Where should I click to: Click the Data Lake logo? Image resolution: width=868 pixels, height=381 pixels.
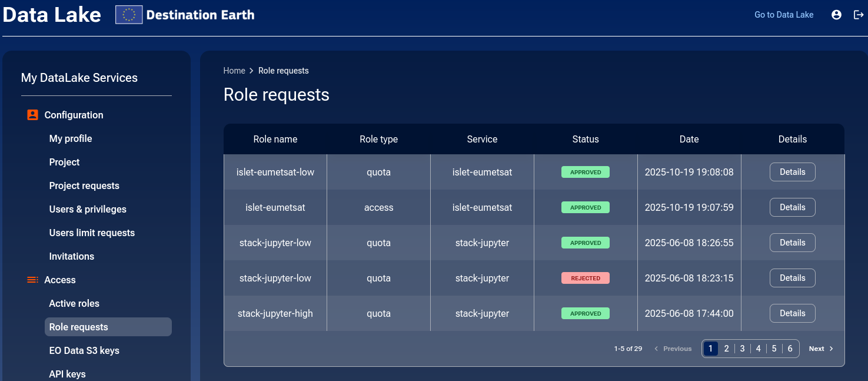(51, 14)
